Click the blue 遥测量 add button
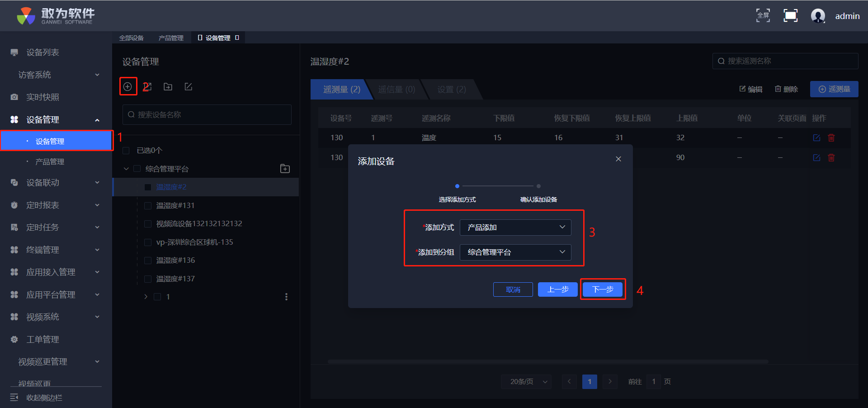This screenshot has height=408, width=868. click(x=834, y=89)
